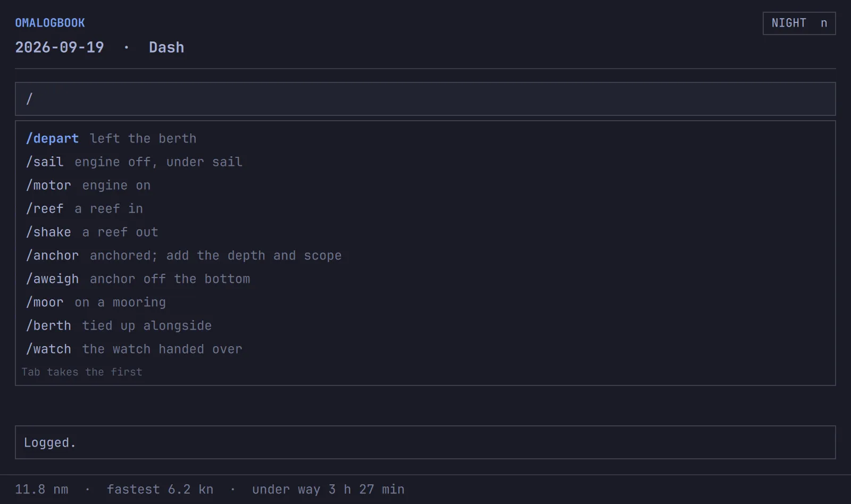The image size is (851, 504).
Task: Choose the /motor engine on command
Action: point(425,185)
